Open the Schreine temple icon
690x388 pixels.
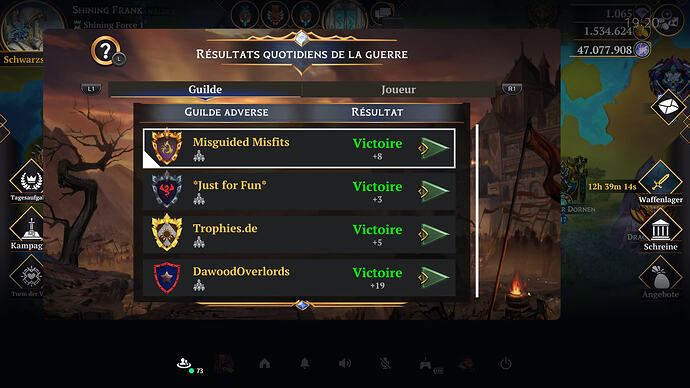[661, 230]
